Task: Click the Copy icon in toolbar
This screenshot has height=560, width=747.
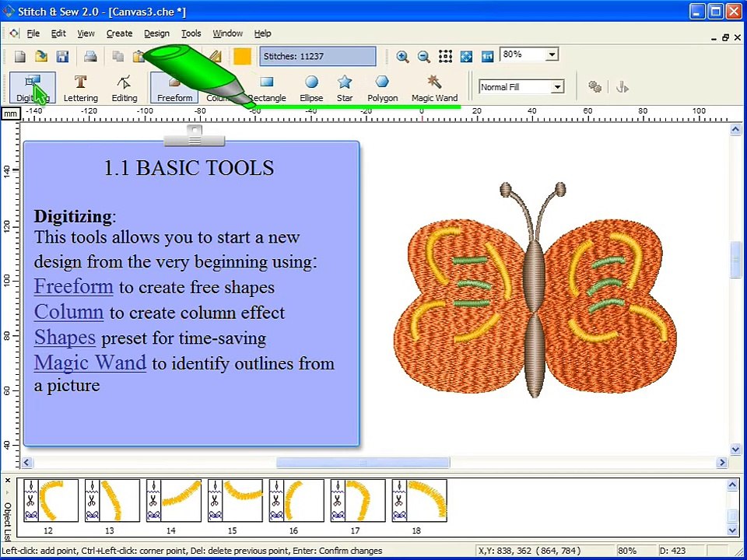Action: click(x=117, y=57)
